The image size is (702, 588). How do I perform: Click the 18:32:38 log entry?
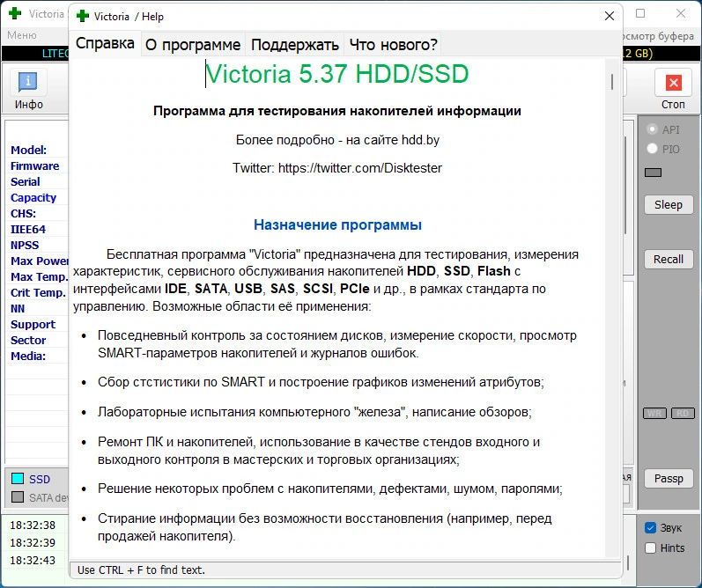point(33,525)
